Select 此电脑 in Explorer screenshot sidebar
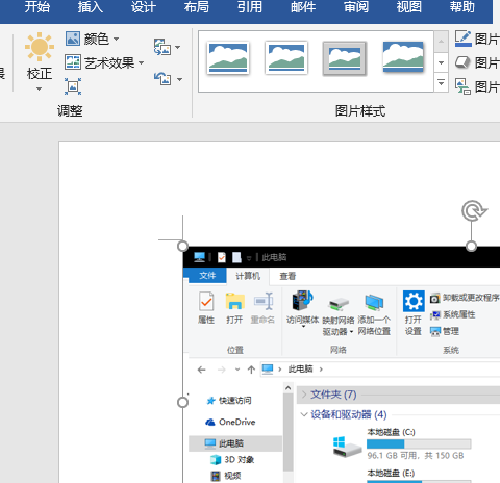The height and width of the screenshot is (483, 500). [x=236, y=443]
